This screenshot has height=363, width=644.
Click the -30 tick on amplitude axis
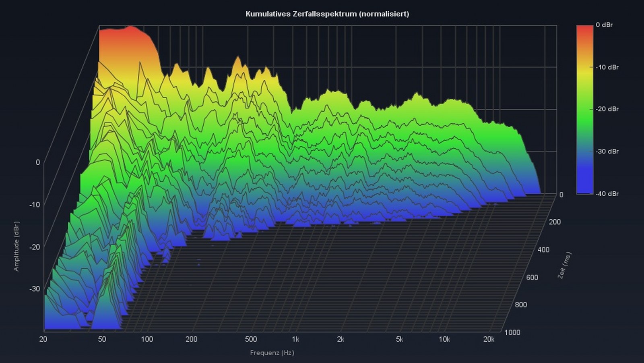click(35, 289)
